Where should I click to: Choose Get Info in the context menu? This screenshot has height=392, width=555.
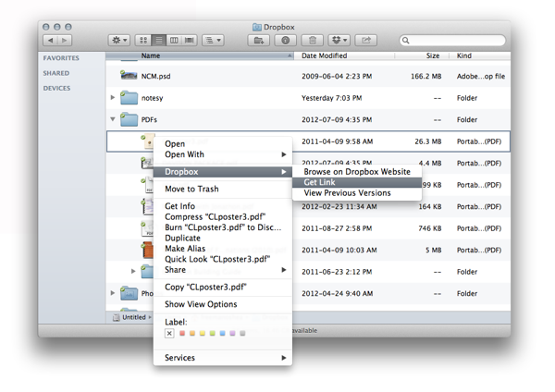click(223, 206)
